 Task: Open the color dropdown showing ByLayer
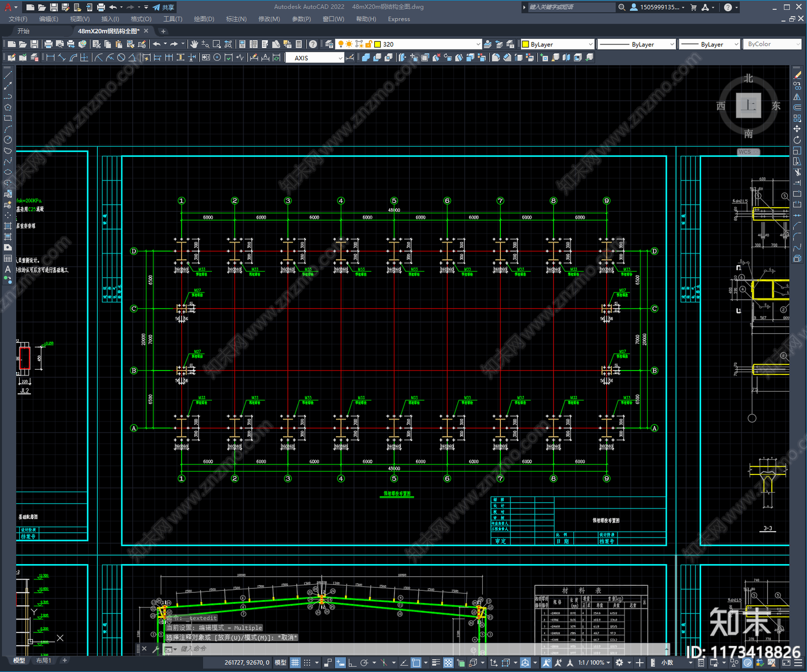coord(557,44)
